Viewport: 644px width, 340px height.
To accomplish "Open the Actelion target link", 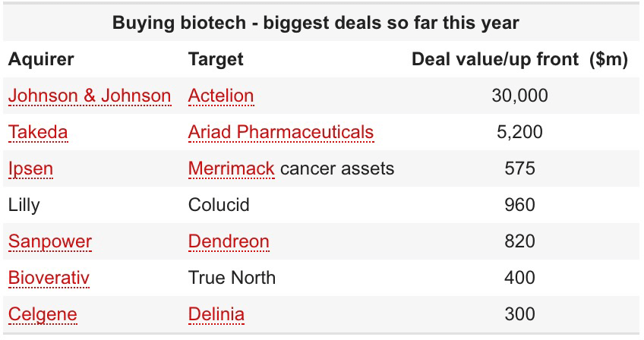I will tap(221, 96).
